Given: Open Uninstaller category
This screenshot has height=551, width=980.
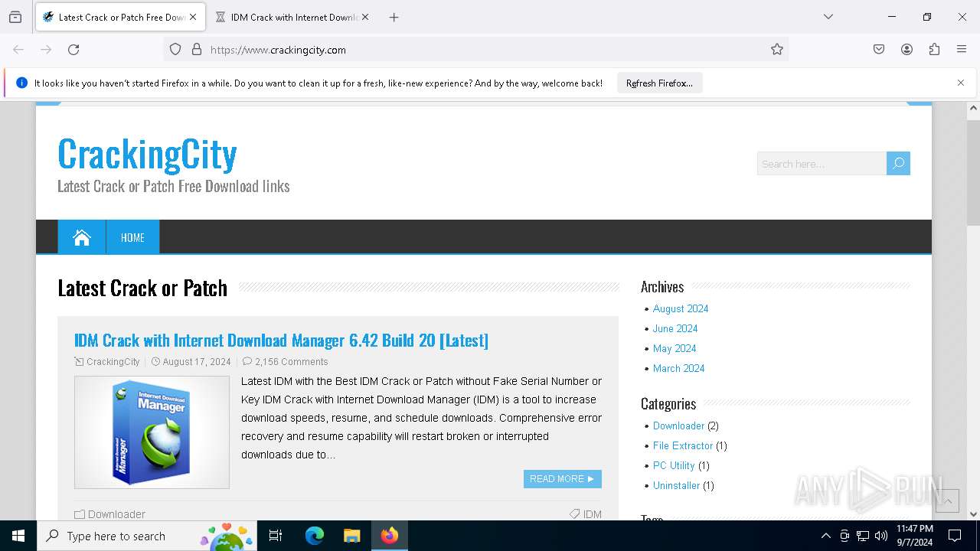Looking at the screenshot, I should [x=676, y=485].
